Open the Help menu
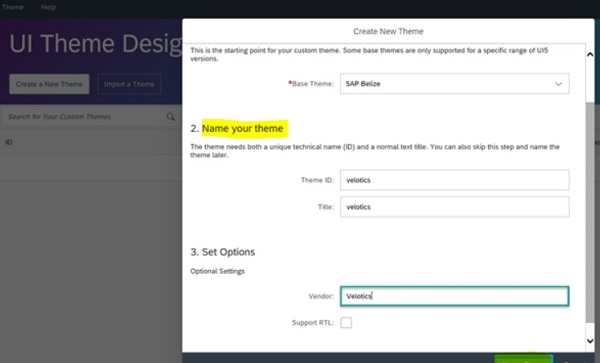The image size is (600, 363). [x=48, y=7]
